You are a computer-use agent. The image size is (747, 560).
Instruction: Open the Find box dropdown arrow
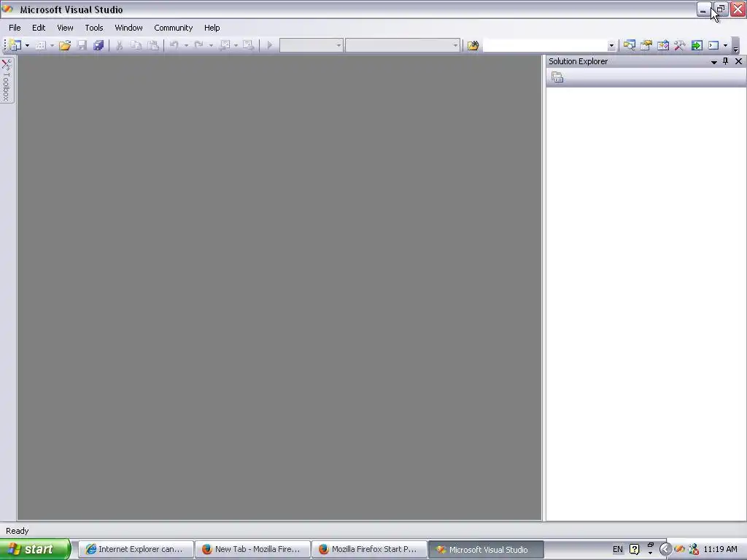pyautogui.click(x=611, y=46)
